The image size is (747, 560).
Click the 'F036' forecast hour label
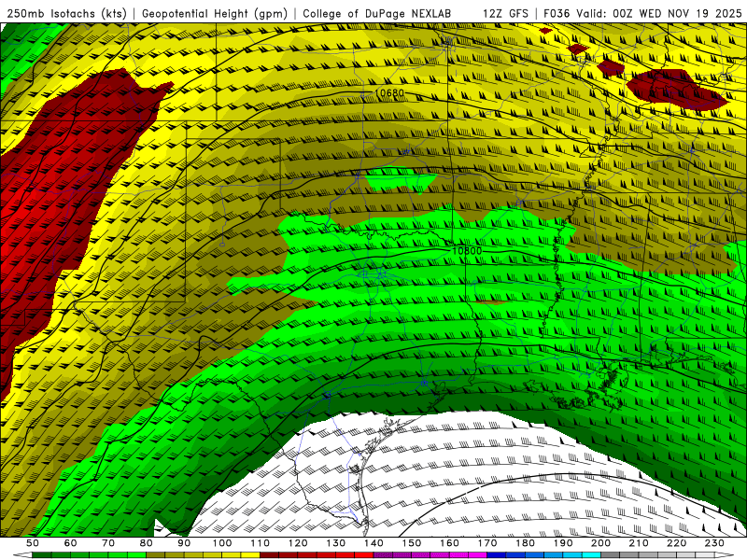[557, 14]
